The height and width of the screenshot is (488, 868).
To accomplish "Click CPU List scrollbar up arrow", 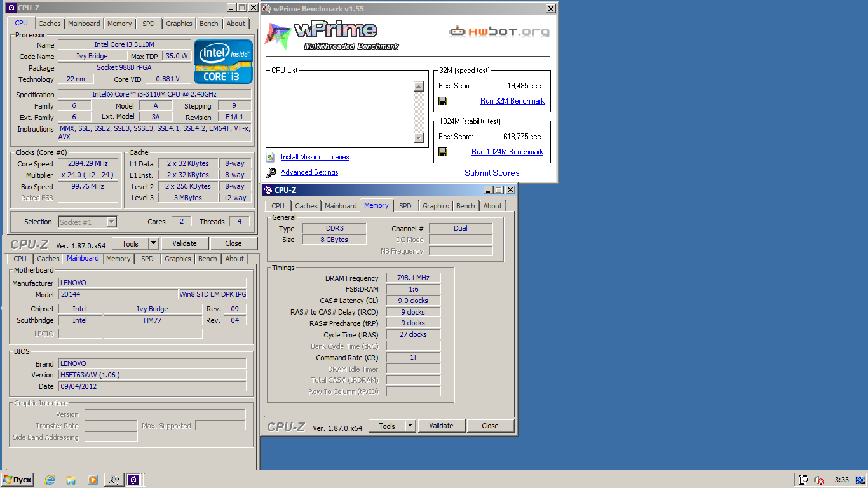I will click(418, 87).
